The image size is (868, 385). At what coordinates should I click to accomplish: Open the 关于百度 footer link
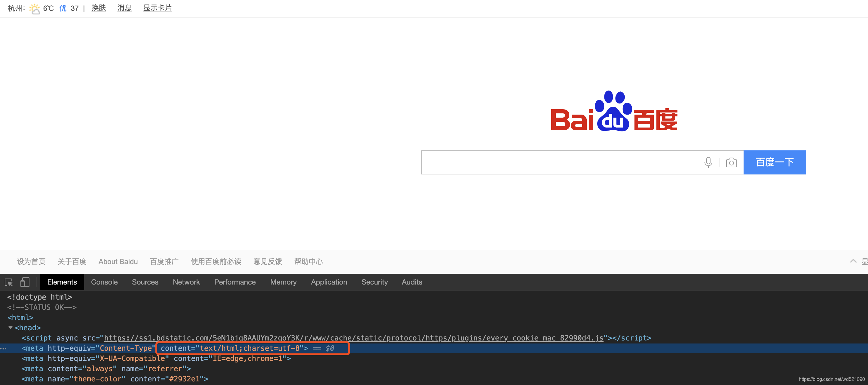[x=72, y=262]
